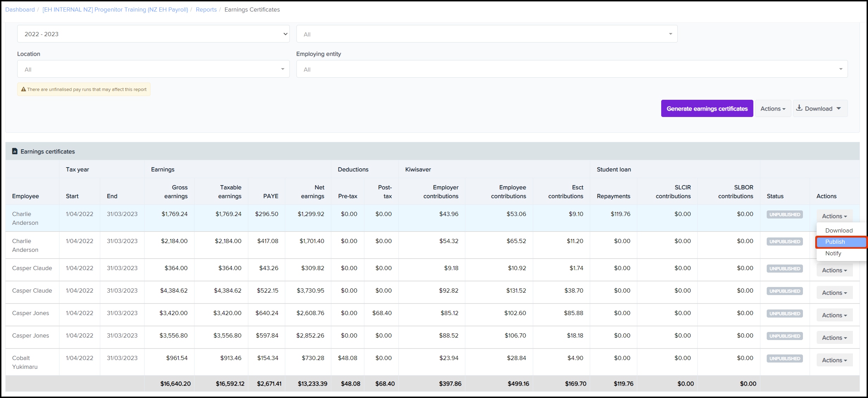Open the Location All dropdown
Viewport: 868px width, 398px height.
pos(153,69)
